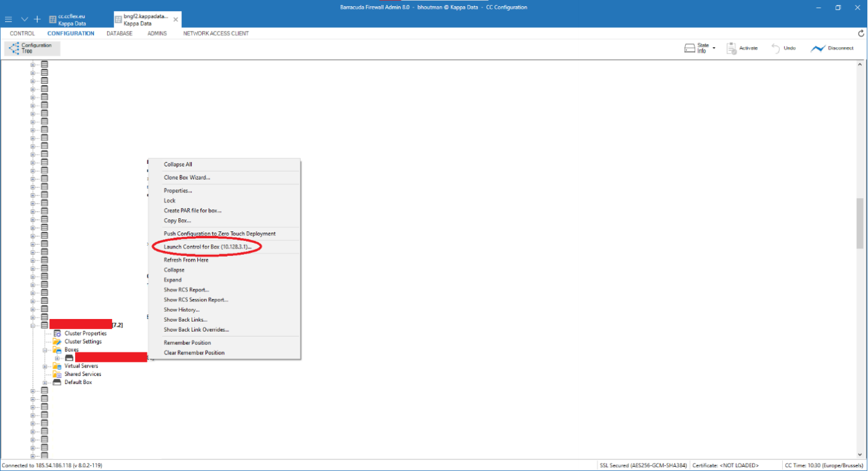Screen dimensions: 868x471
Task: Click the redacted box's device icon
Action: coord(69,358)
